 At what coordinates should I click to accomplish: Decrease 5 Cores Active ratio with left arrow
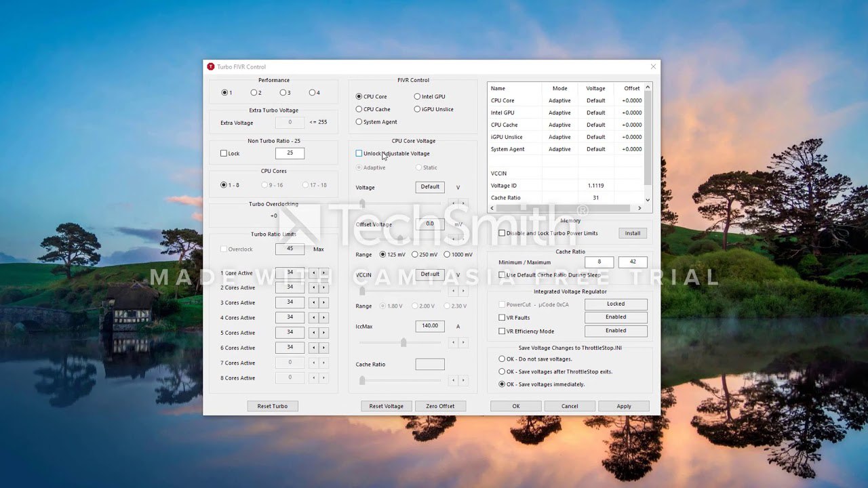point(313,333)
